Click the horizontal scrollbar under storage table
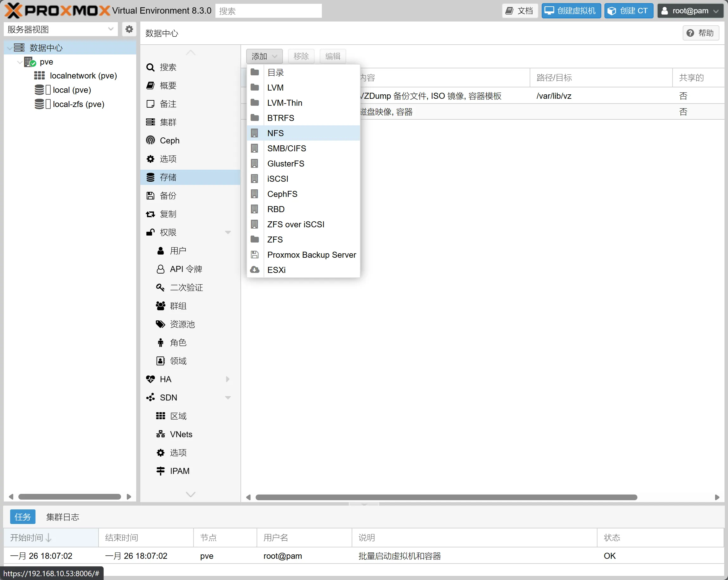 [446, 497]
